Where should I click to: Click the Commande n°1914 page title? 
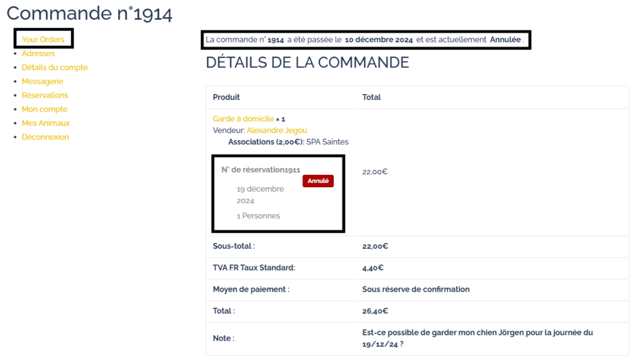tap(90, 14)
